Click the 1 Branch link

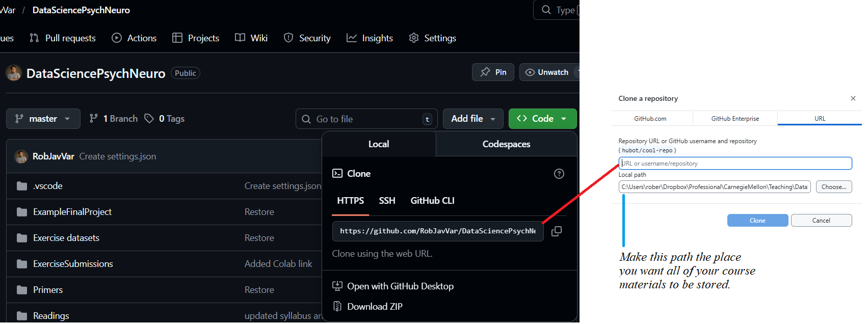[x=114, y=119]
